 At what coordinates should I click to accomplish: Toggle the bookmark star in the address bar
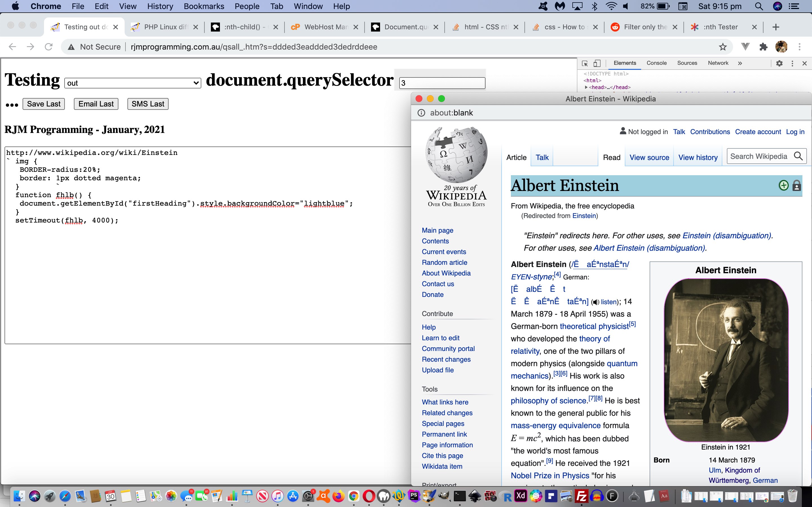point(722,46)
